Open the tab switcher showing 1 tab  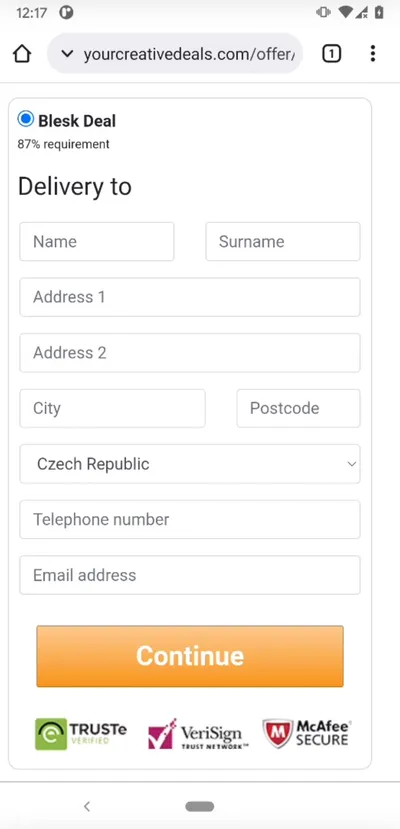[331, 53]
